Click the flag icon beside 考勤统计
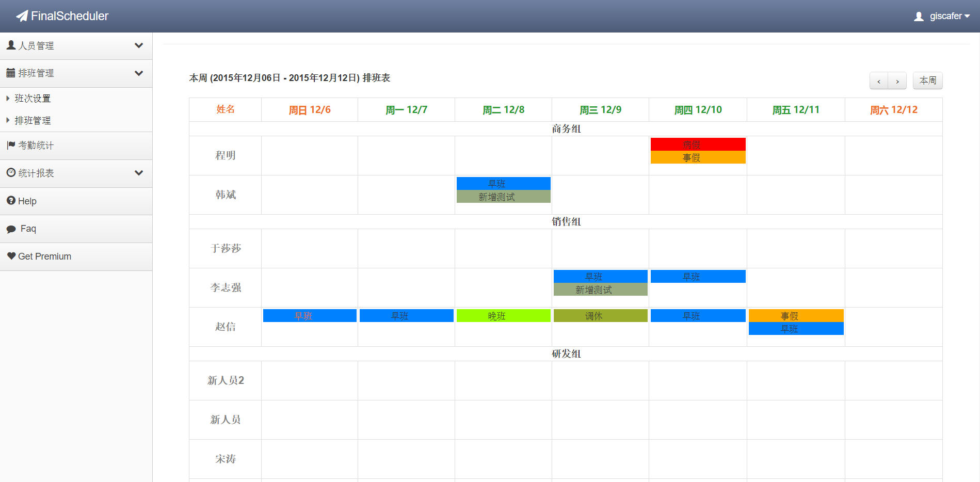This screenshot has height=482, width=980. pos(11,146)
